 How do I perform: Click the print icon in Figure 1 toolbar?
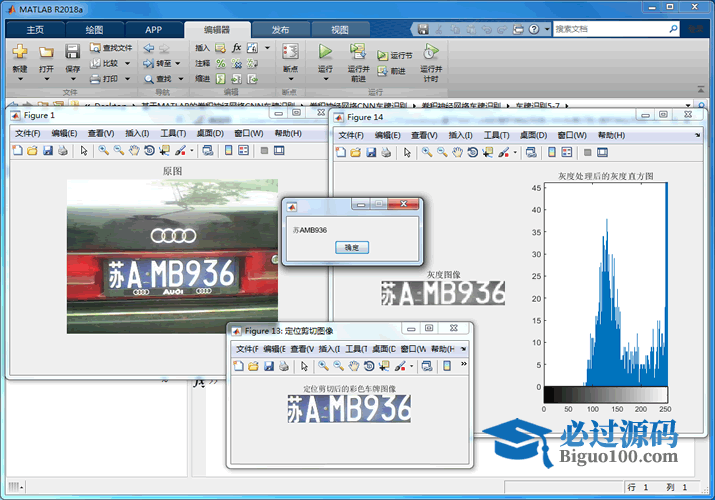coord(63,150)
